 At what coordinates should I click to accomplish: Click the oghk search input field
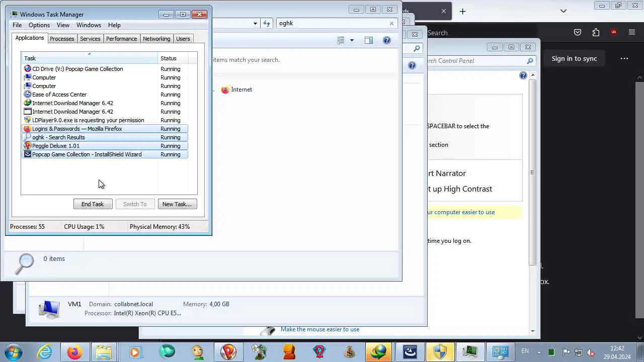coord(332,23)
